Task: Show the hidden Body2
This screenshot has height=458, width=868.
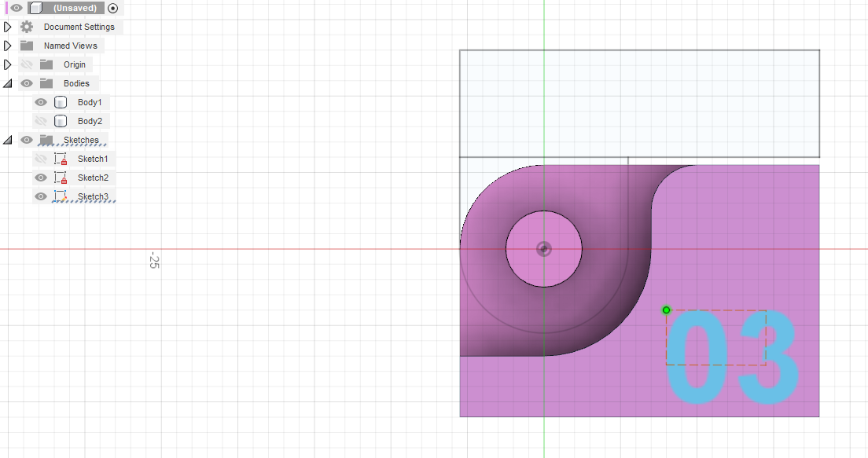Action: coord(40,121)
